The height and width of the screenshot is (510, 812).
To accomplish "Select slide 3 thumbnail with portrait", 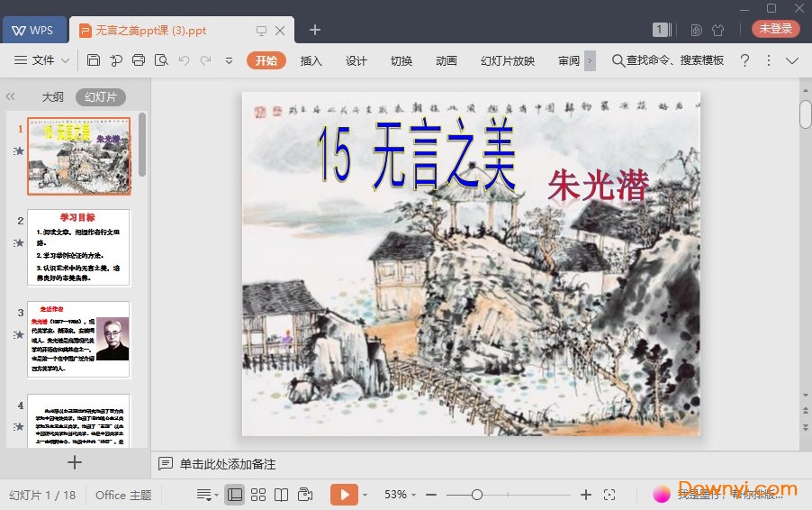I will click(78, 340).
